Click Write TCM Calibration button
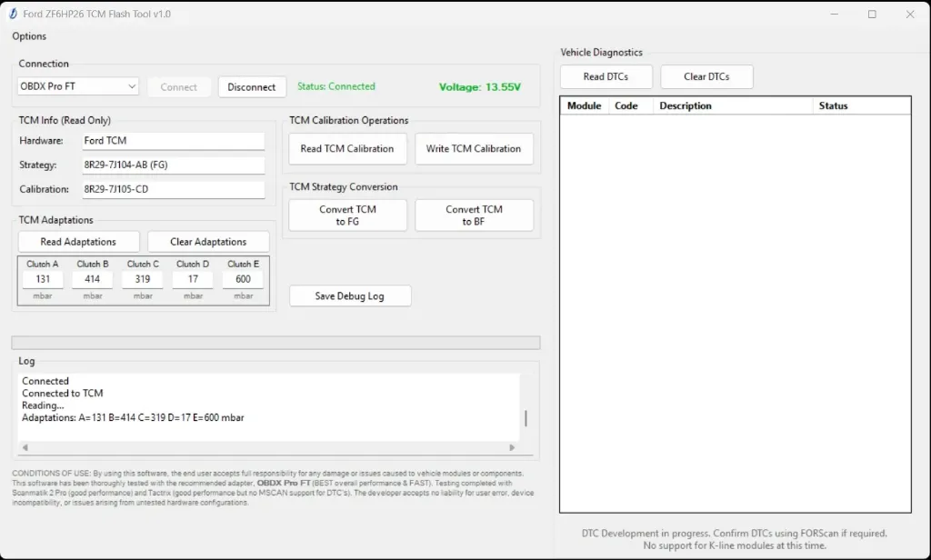The width and height of the screenshot is (931, 560). click(474, 149)
